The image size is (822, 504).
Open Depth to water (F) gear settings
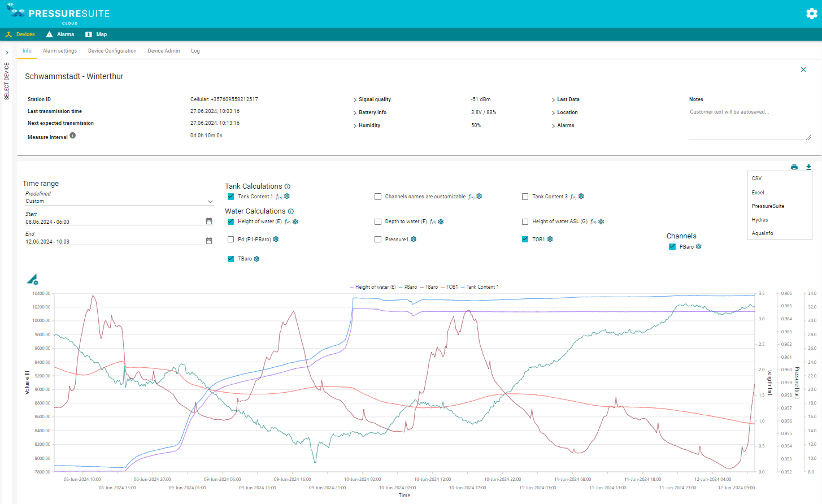point(441,221)
